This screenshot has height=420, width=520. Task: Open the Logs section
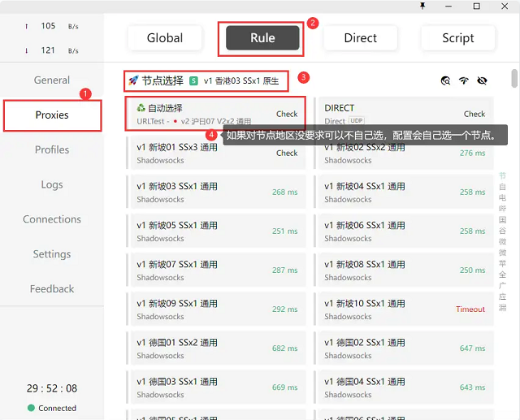click(52, 184)
